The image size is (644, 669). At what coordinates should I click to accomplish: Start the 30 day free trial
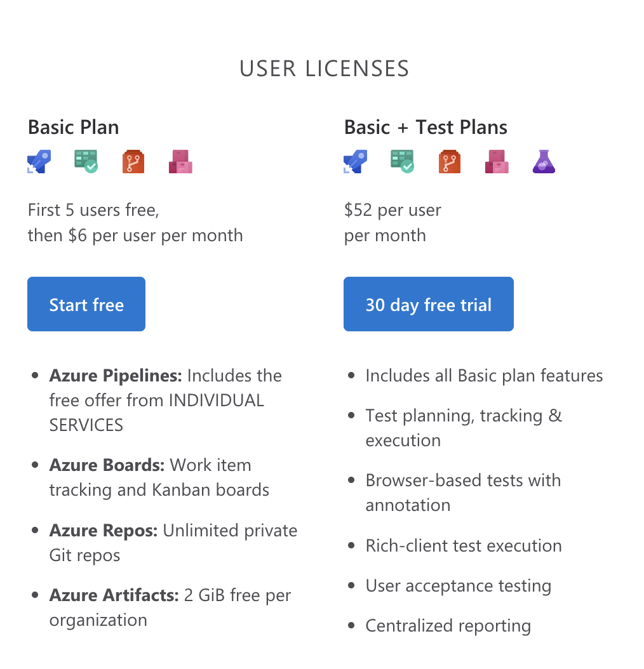pos(429,304)
